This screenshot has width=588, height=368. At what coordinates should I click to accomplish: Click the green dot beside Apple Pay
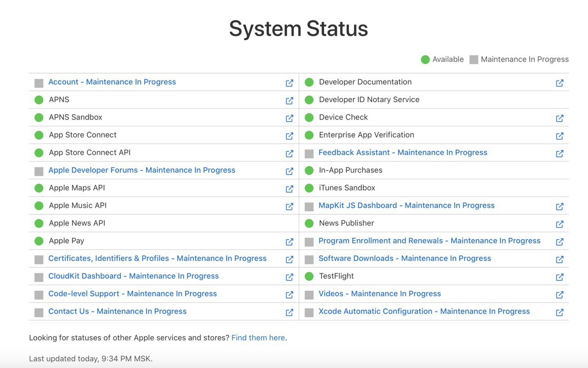coord(39,241)
